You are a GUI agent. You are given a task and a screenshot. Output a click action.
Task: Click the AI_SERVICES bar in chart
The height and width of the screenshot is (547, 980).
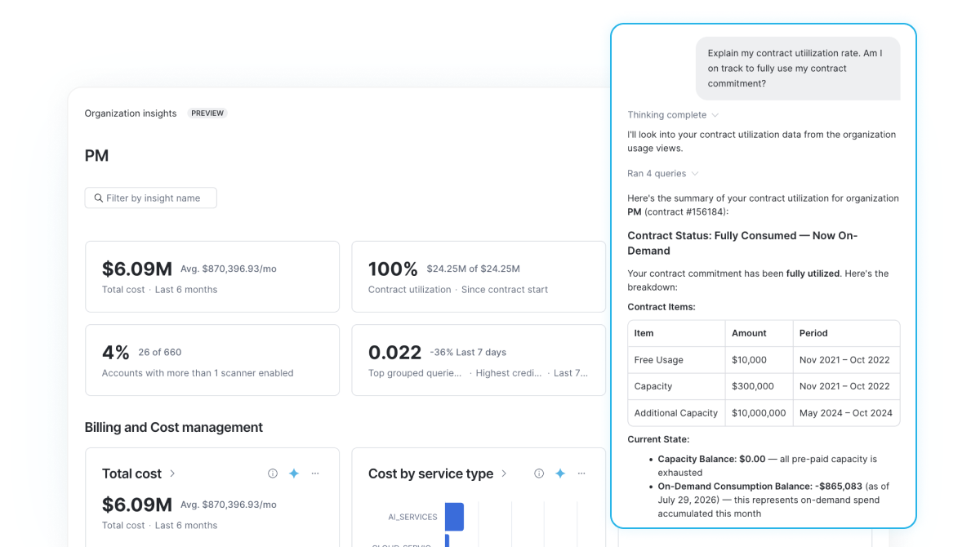click(454, 517)
